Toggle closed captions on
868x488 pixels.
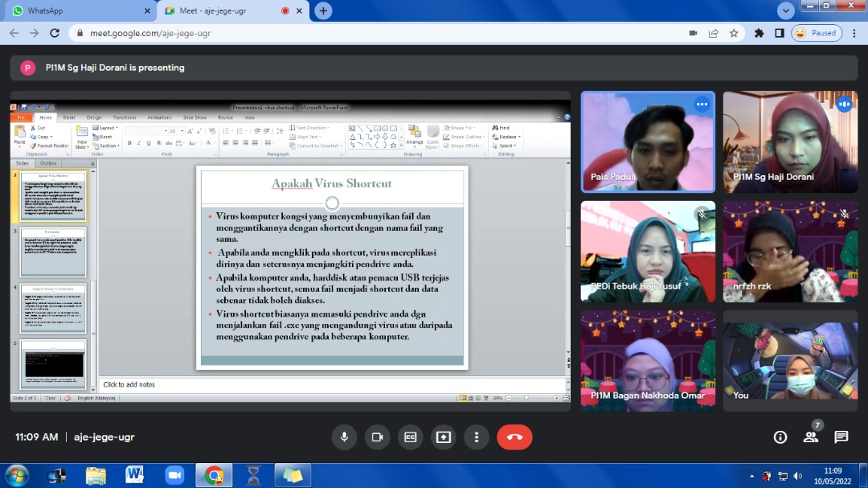pyautogui.click(x=410, y=437)
